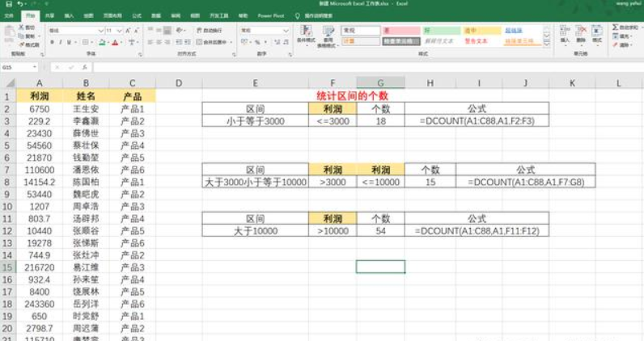Center cell text horizontally
644x341 pixels.
point(159,42)
